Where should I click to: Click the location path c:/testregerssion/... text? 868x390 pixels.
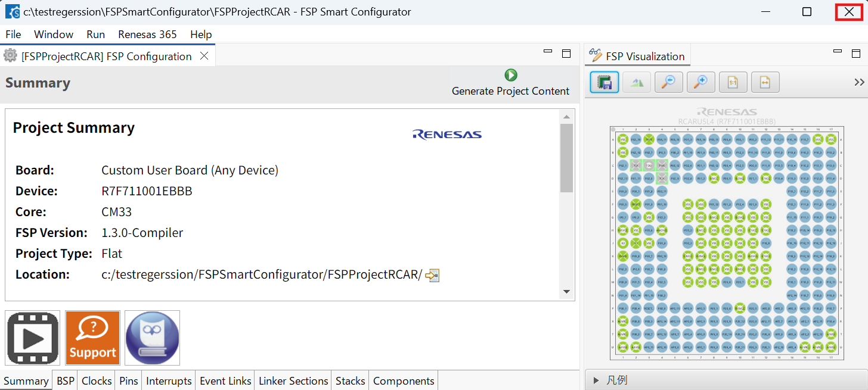[x=262, y=274]
